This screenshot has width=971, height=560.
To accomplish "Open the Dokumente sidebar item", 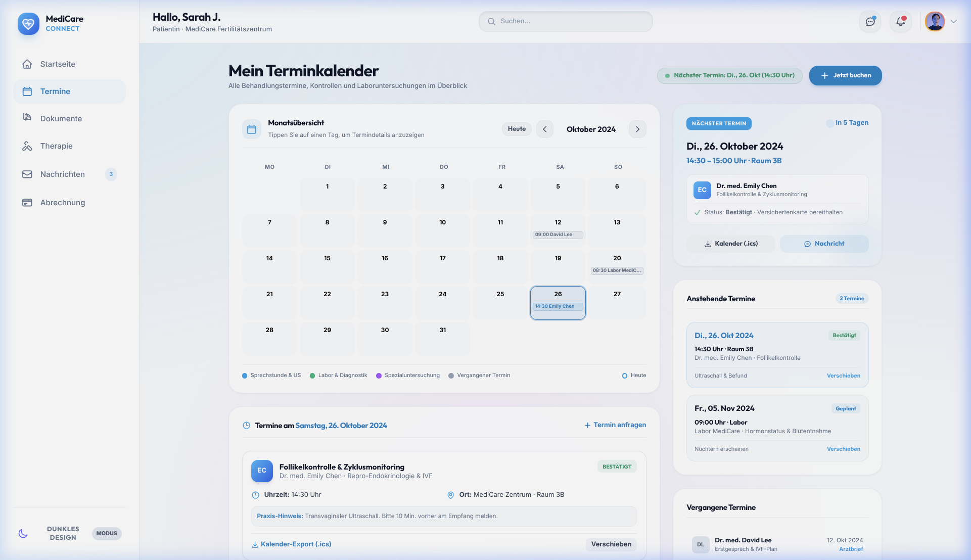I will click(69, 119).
